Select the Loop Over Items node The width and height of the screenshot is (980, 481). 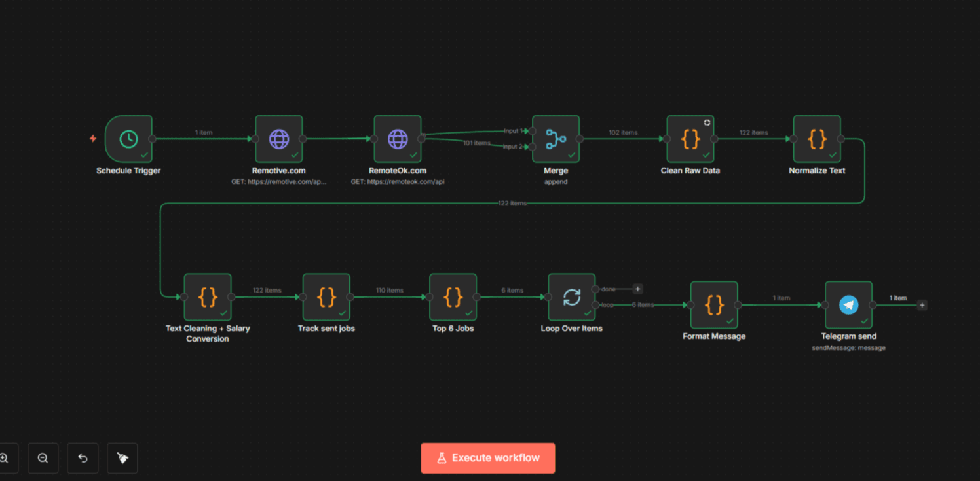tap(571, 296)
